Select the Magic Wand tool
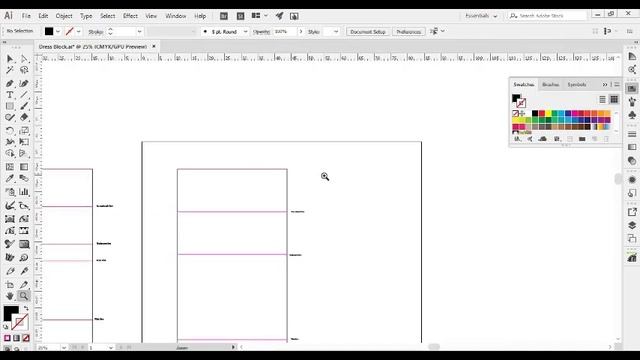The height and width of the screenshot is (360, 640). (10, 70)
